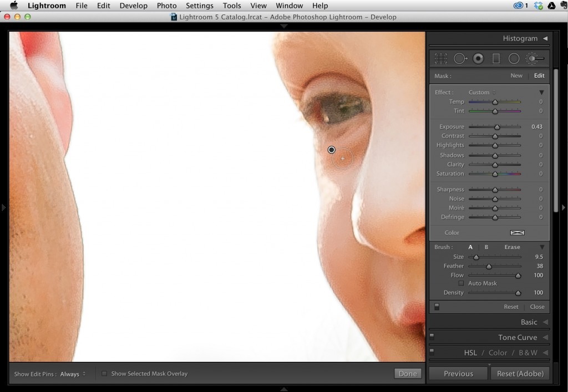Show the right panel group using edge arrow
This screenshot has width=568, height=392.
[564, 207]
